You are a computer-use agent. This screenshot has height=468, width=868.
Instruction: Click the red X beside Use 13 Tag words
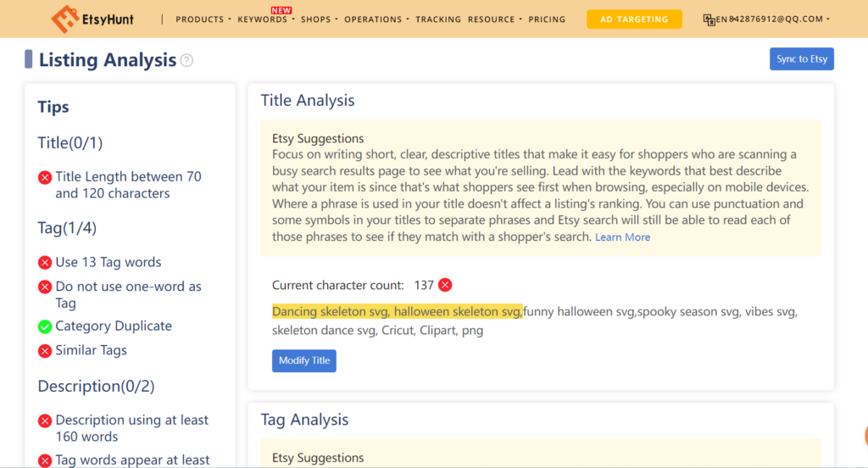(x=45, y=263)
